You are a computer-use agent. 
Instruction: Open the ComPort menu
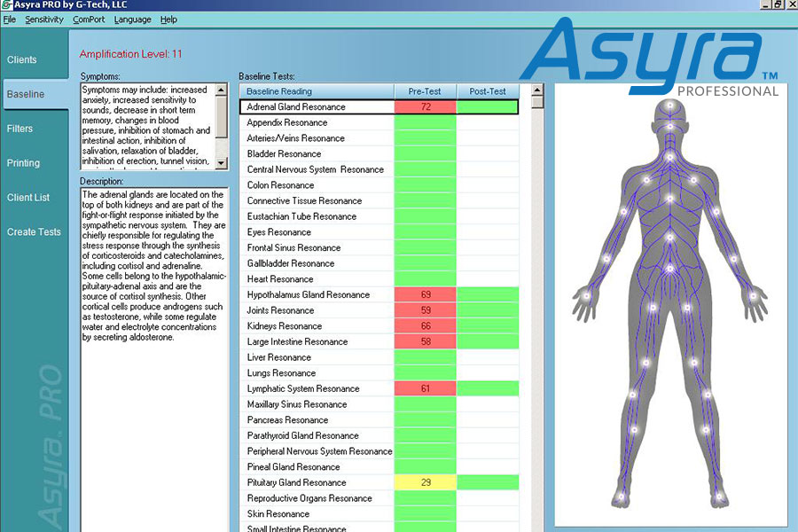click(89, 20)
